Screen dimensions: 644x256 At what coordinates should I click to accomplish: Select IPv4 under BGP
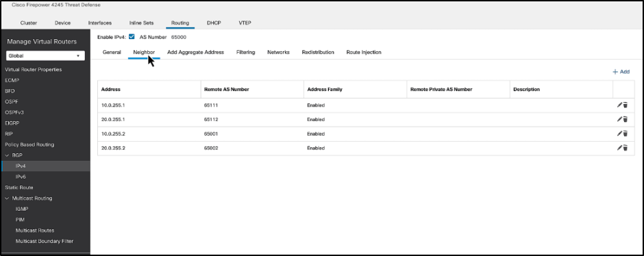(21, 166)
